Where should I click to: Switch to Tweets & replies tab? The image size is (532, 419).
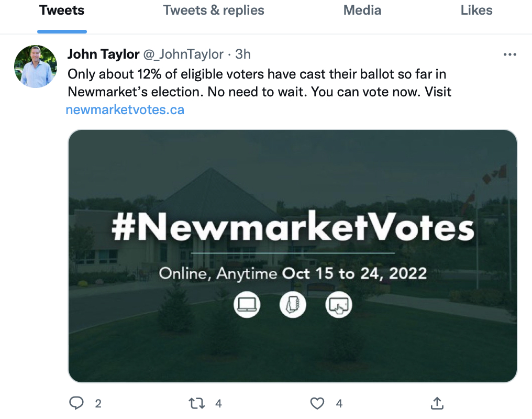(214, 10)
